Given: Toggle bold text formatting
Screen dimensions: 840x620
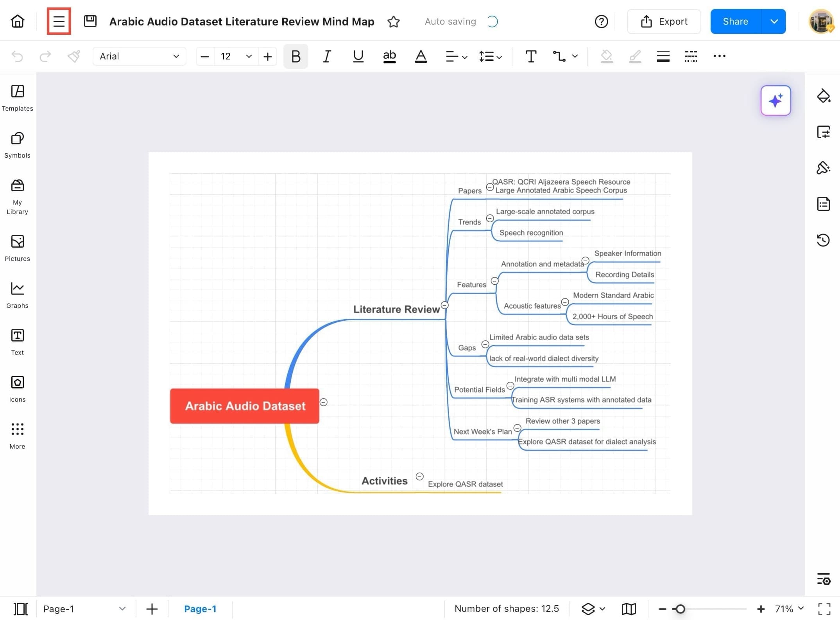Looking at the screenshot, I should click(x=296, y=56).
